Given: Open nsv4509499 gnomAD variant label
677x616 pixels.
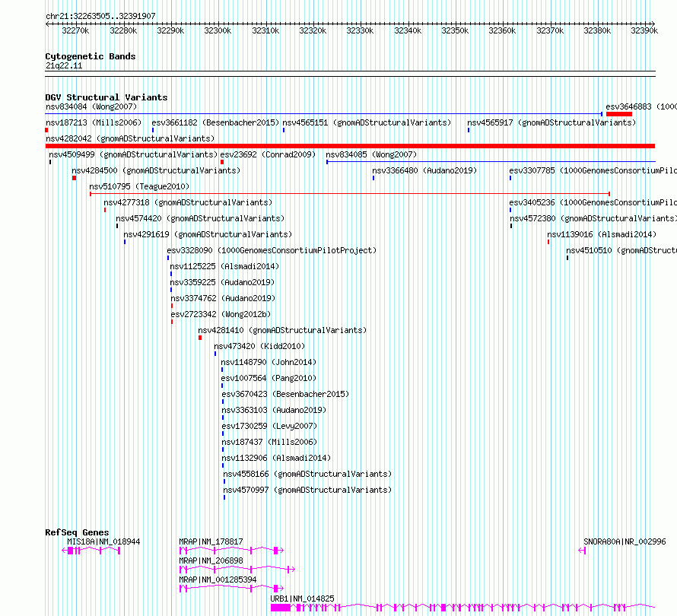Looking at the screenshot, I should (133, 154).
